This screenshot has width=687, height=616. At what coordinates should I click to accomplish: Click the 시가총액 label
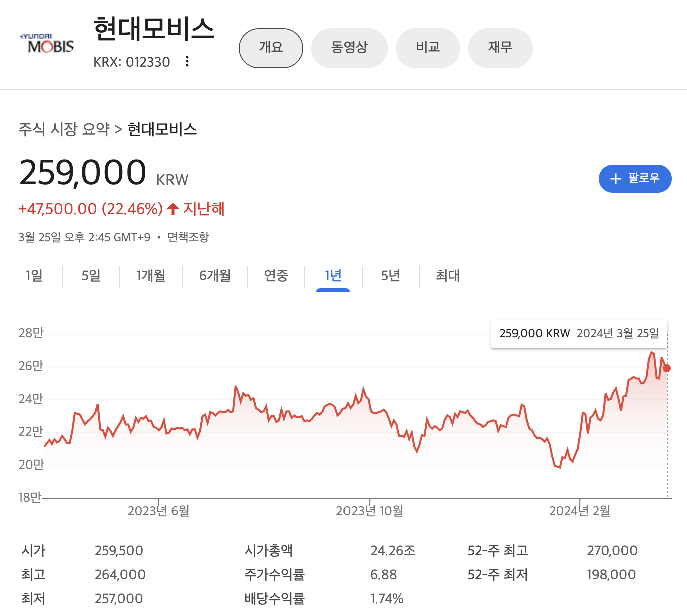269,551
